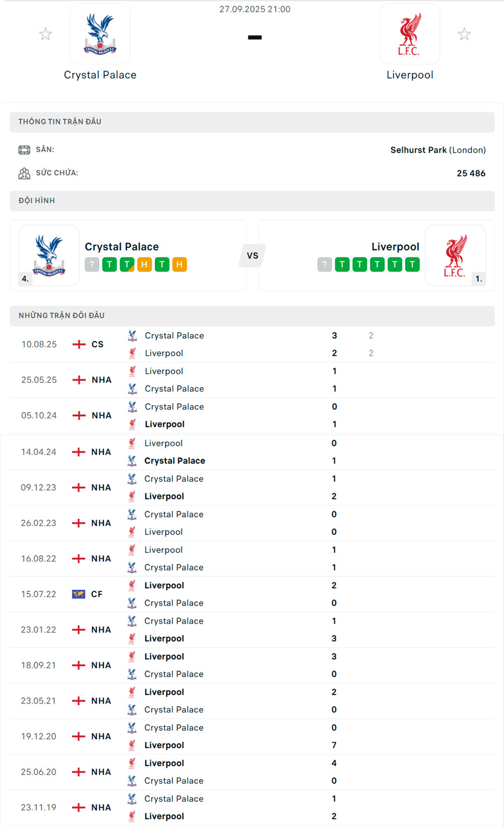Click the Crystal Palace club crest at the top
504x827 pixels.
point(100,33)
